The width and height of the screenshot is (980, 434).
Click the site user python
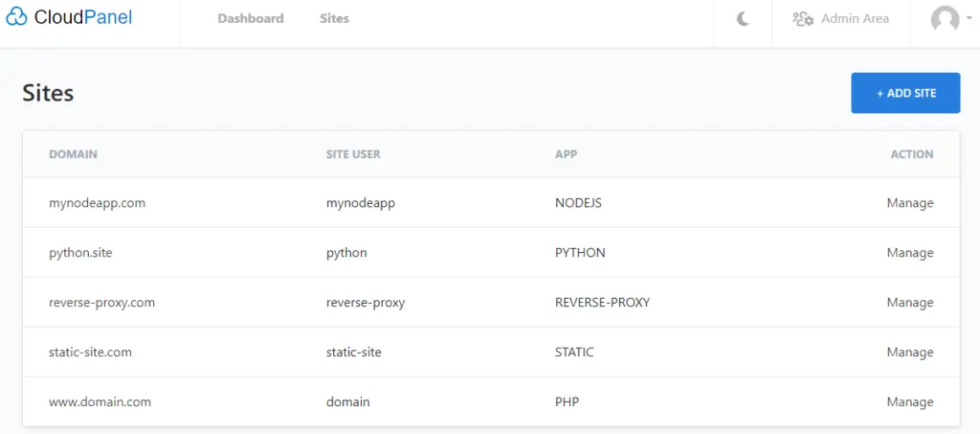(x=346, y=253)
